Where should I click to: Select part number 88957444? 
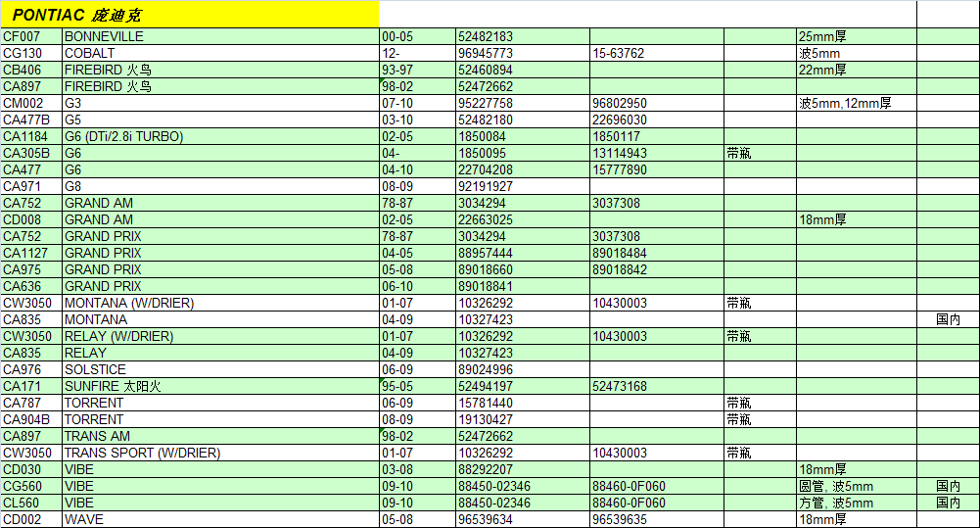523,253
